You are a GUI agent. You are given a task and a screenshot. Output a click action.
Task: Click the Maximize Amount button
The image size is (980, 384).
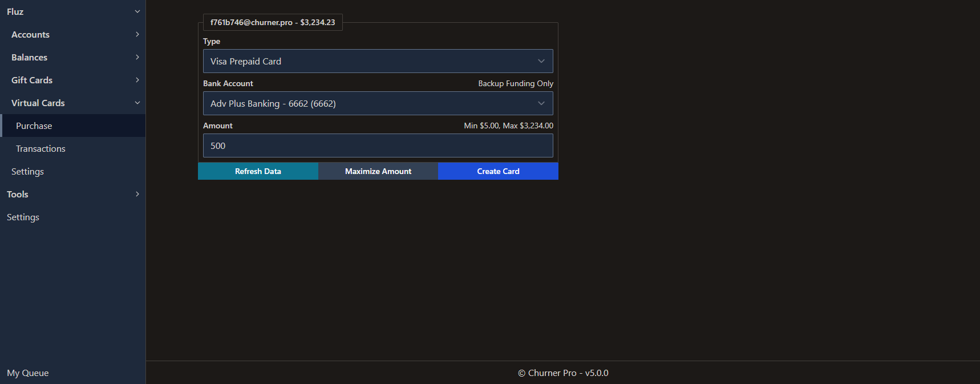378,171
